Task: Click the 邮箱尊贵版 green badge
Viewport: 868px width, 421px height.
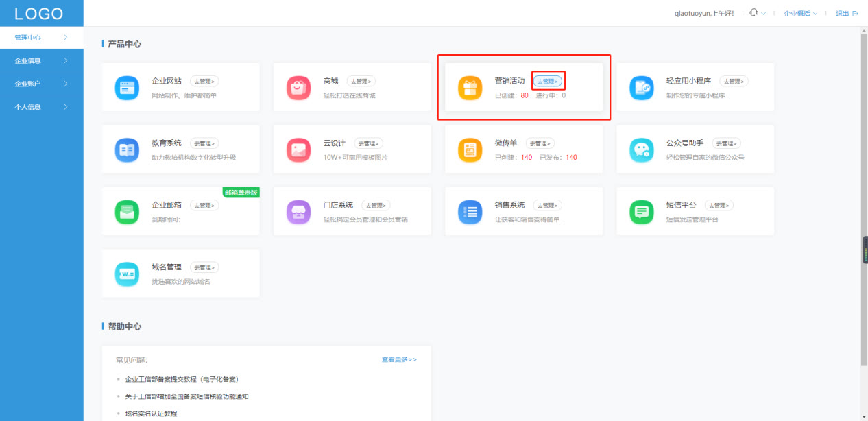Action: click(x=241, y=193)
